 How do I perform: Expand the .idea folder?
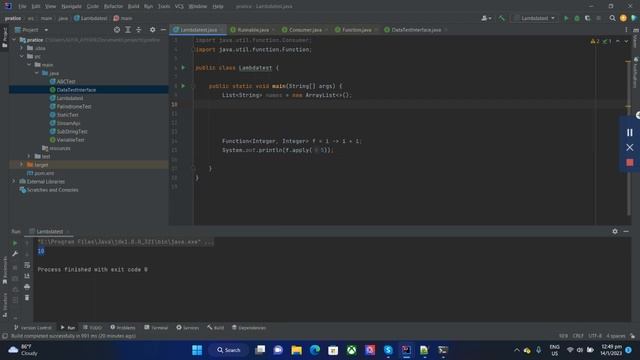[22, 48]
